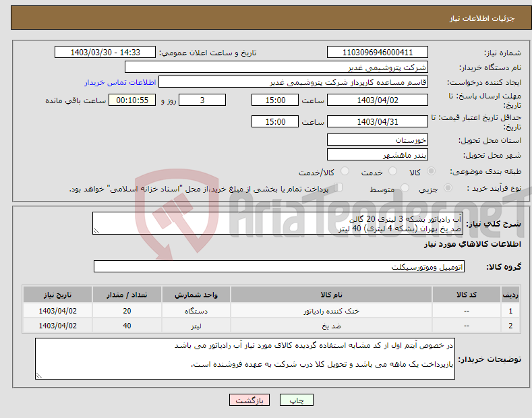Click the شرح کلی نیاز description textarea
This screenshot has width=532, height=418.
pos(278,223)
